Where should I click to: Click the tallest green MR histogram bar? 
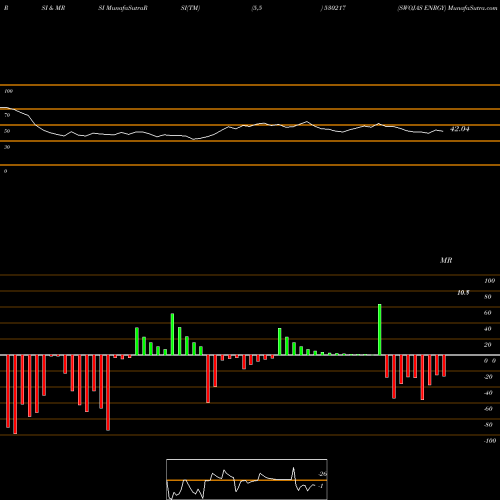click(x=379, y=329)
